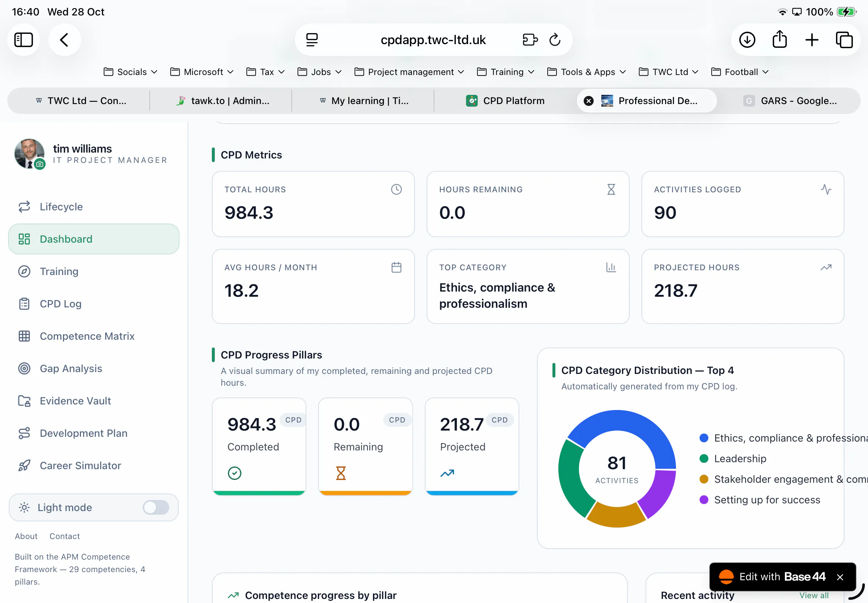Toggle the Light mode switch
The height and width of the screenshot is (603, 868).
pos(156,507)
